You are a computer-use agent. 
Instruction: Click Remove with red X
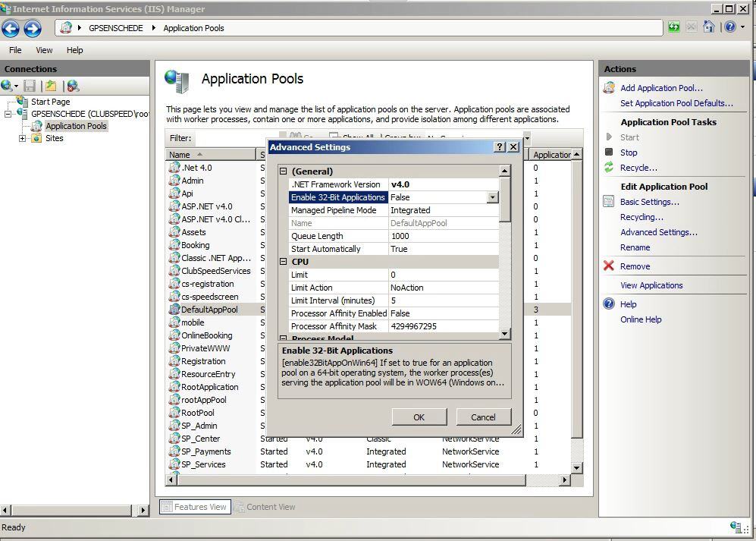pyautogui.click(x=635, y=266)
